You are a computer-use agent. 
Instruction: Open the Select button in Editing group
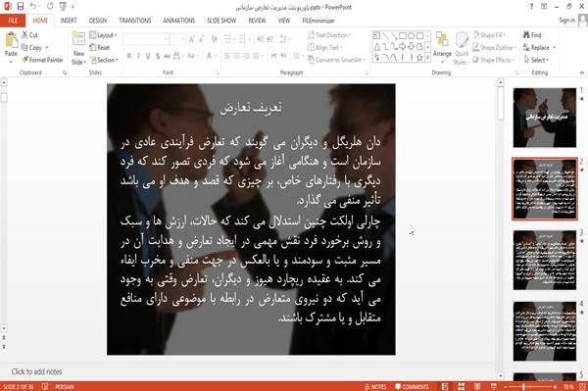coord(536,60)
